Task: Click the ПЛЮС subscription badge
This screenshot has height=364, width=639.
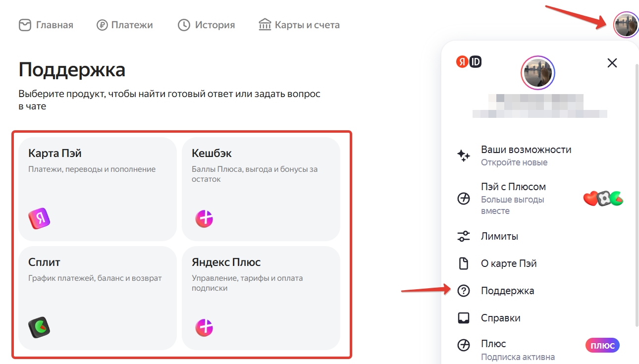Action: tap(602, 346)
